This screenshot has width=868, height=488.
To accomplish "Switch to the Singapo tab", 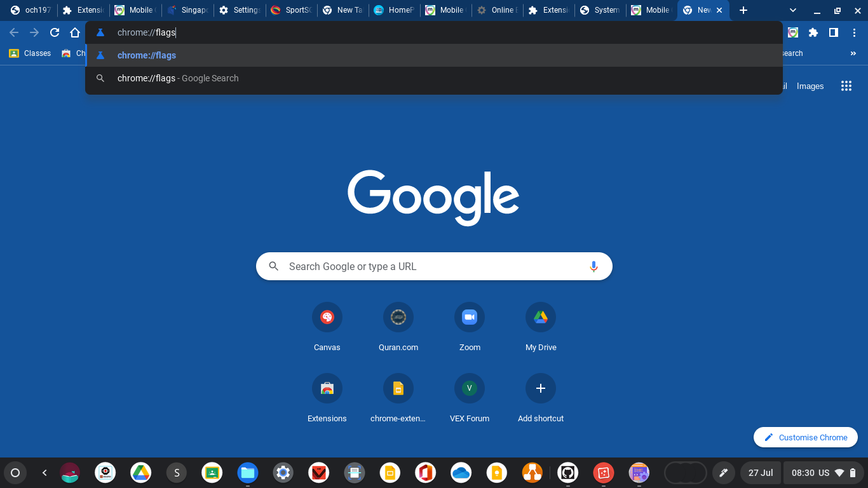I will [187, 10].
